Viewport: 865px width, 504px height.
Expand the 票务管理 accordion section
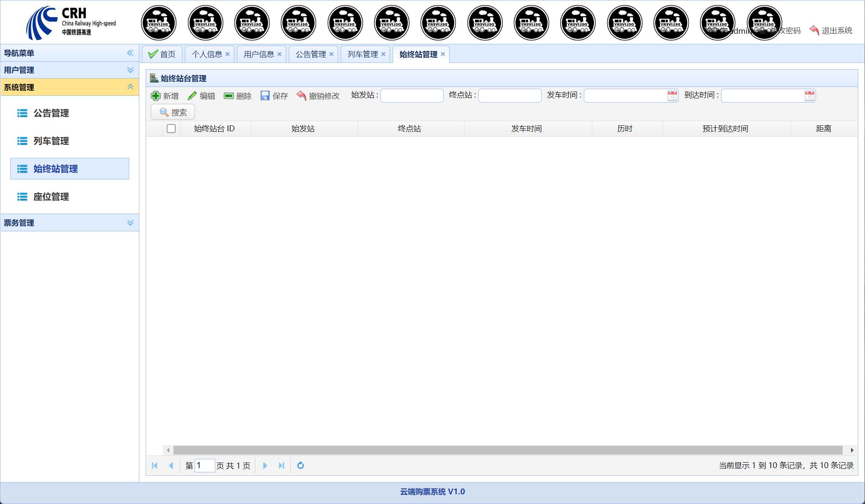pyautogui.click(x=130, y=222)
